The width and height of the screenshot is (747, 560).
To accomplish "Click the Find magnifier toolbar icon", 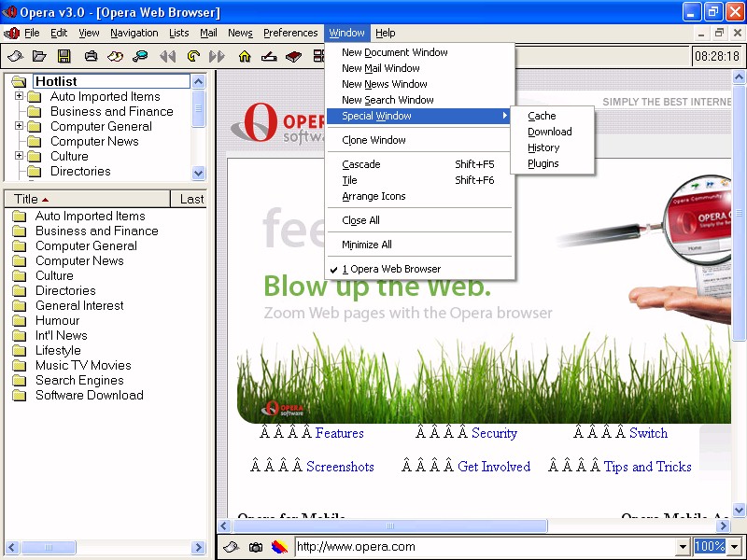I will point(140,56).
